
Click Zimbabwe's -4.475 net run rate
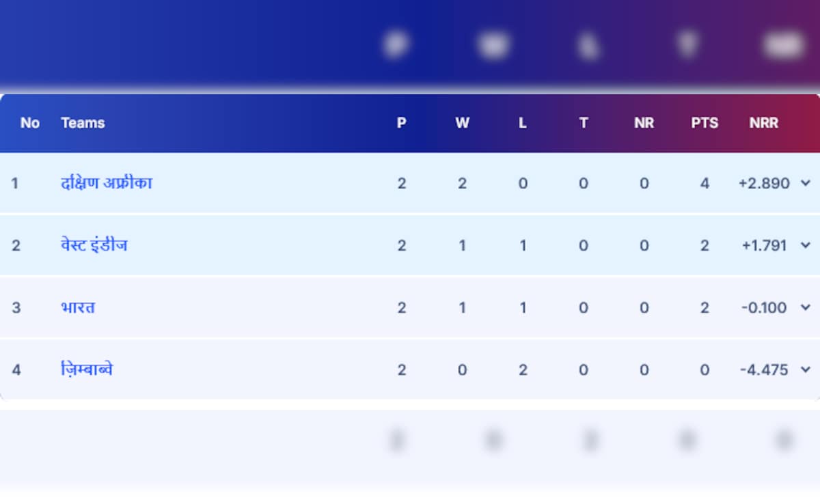pyautogui.click(x=764, y=369)
